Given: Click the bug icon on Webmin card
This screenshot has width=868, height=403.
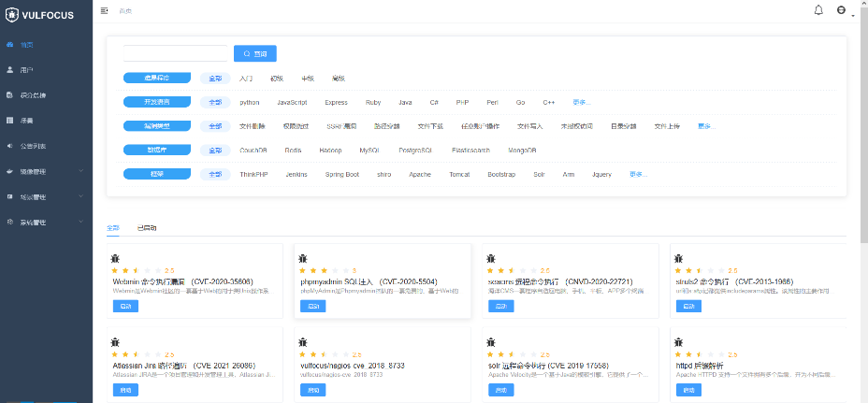Looking at the screenshot, I should tap(114, 258).
